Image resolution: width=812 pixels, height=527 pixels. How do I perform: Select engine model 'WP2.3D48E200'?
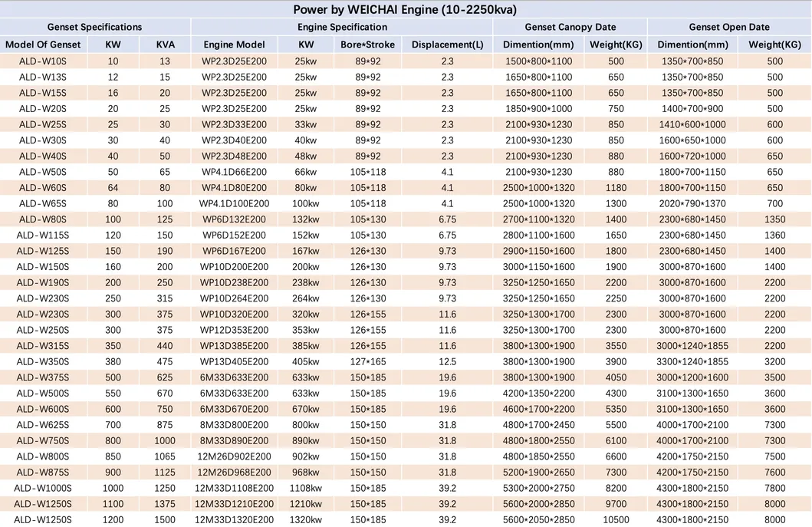click(x=234, y=156)
